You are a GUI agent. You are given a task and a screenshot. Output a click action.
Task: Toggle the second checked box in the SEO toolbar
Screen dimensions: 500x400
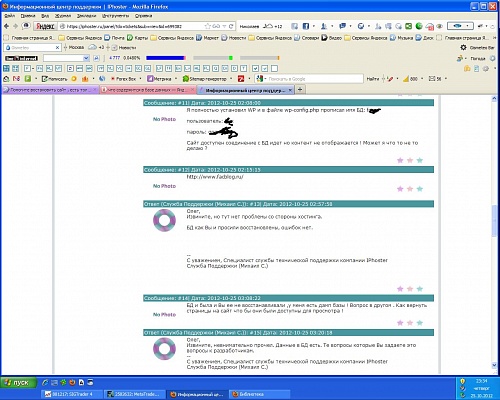coord(265,68)
